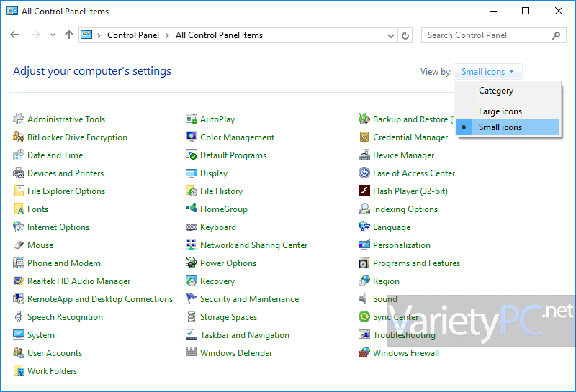Choose Large icons in the View by menu

pyautogui.click(x=508, y=111)
